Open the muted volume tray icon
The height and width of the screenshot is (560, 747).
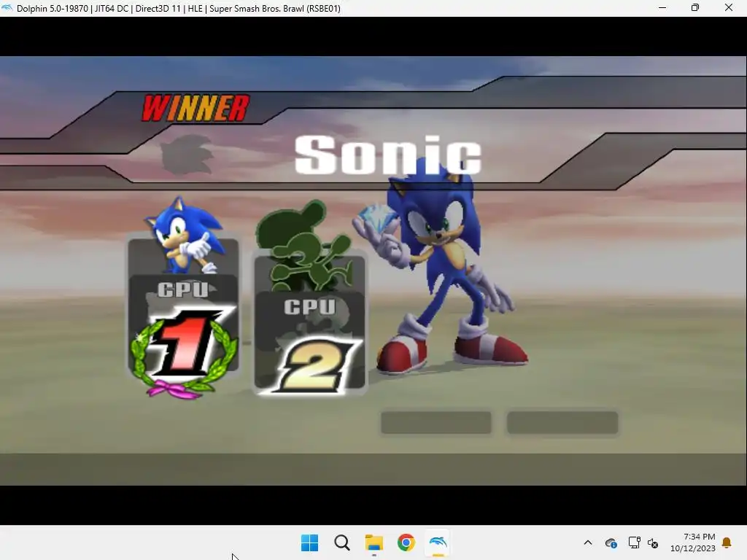tap(653, 542)
